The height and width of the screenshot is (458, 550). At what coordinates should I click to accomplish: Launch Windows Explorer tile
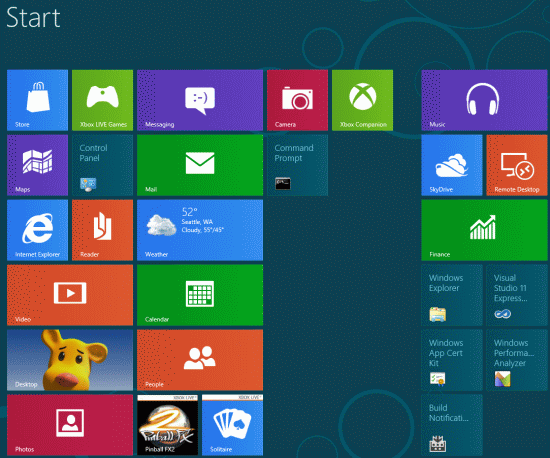[x=452, y=295]
